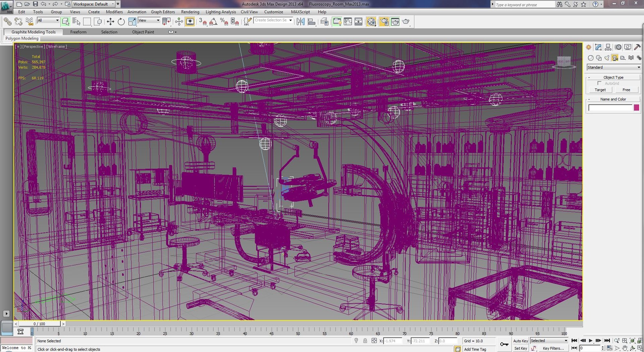Click the Target camera button
Screen dimensions: 644x352
600,90
